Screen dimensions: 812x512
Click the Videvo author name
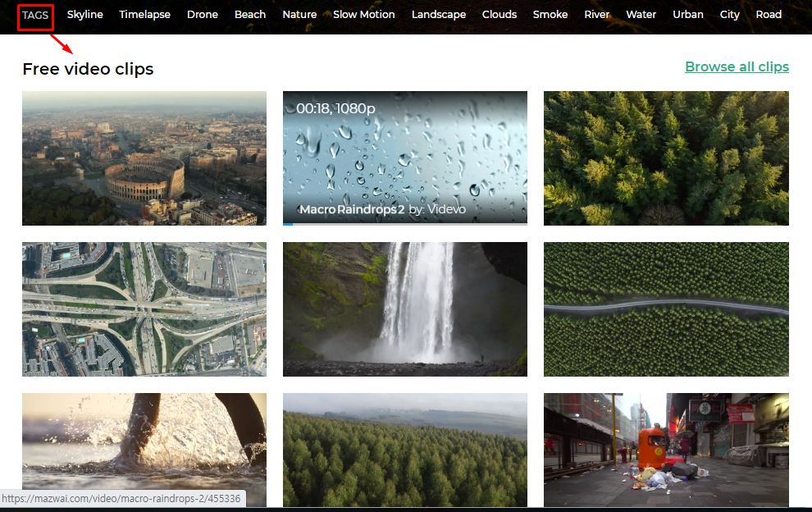446,209
